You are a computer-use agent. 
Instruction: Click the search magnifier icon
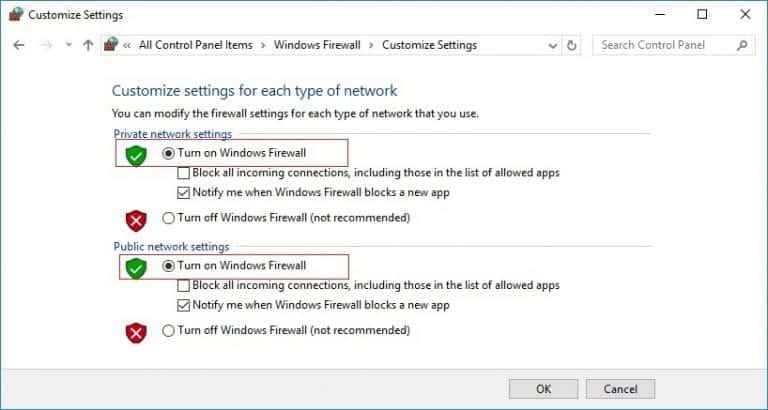coord(742,45)
